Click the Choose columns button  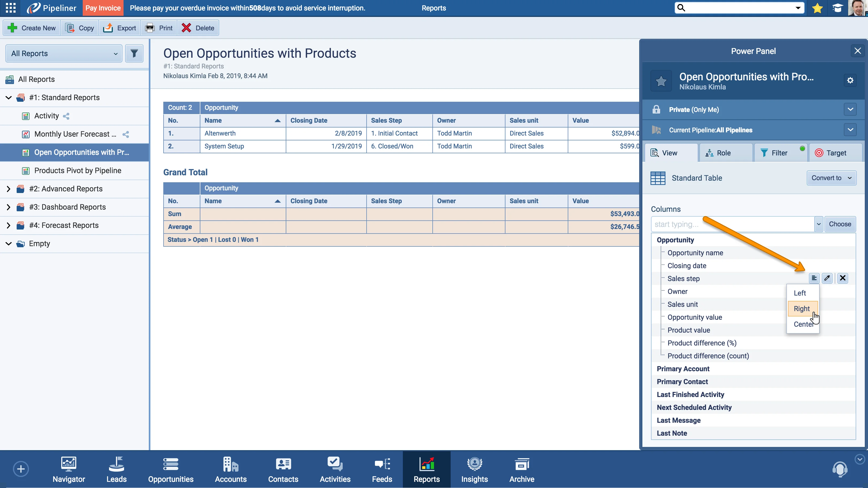pyautogui.click(x=840, y=224)
